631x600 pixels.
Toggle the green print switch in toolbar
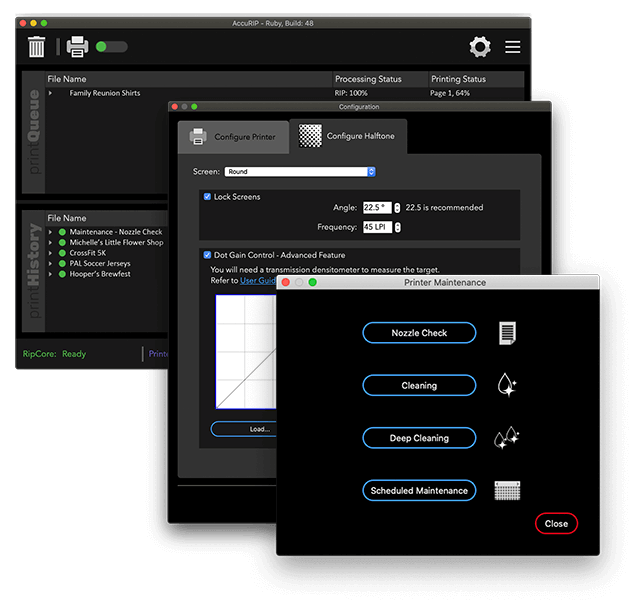click(x=111, y=47)
